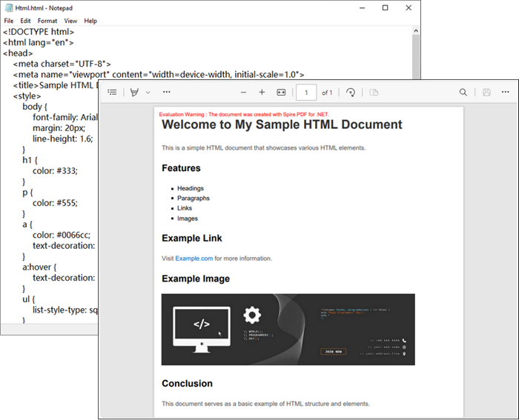Click the "color: #0066cc;" line in Notepad
This screenshot has height=420, width=519.
62,235
